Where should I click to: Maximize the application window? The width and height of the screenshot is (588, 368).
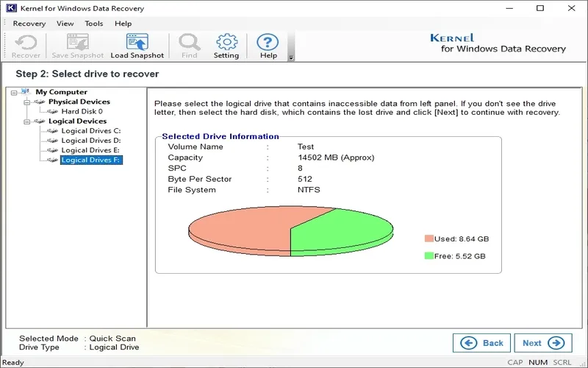[x=540, y=8]
